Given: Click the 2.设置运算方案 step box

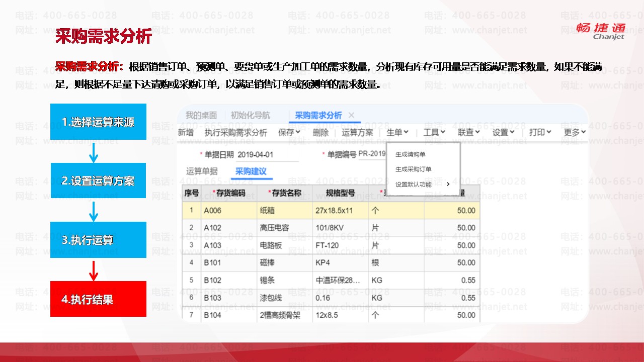Looking at the screenshot, I should point(98,180).
